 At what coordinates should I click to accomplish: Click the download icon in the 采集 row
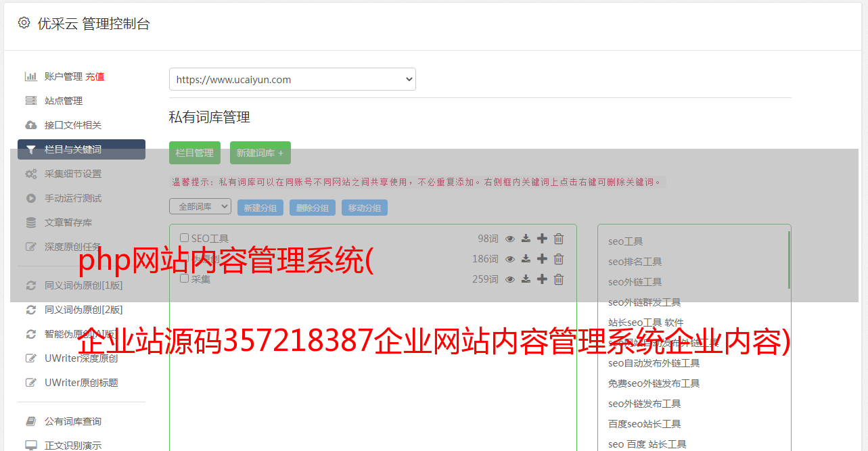pyautogui.click(x=526, y=279)
